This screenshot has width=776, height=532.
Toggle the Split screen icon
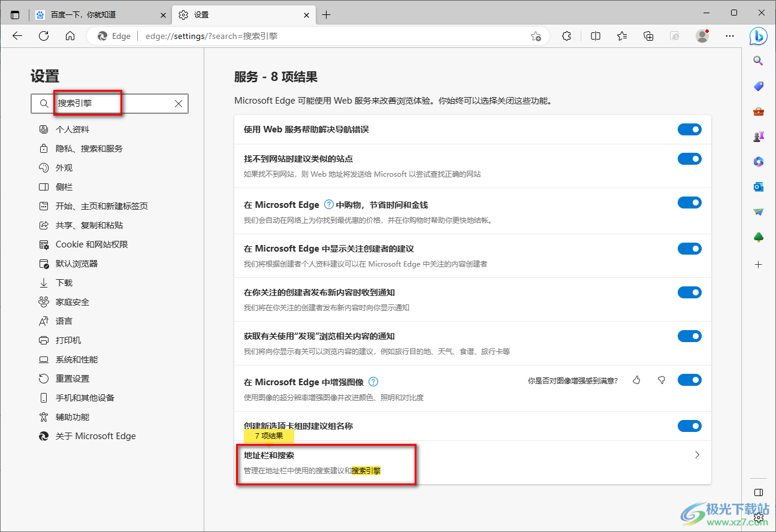(596, 36)
